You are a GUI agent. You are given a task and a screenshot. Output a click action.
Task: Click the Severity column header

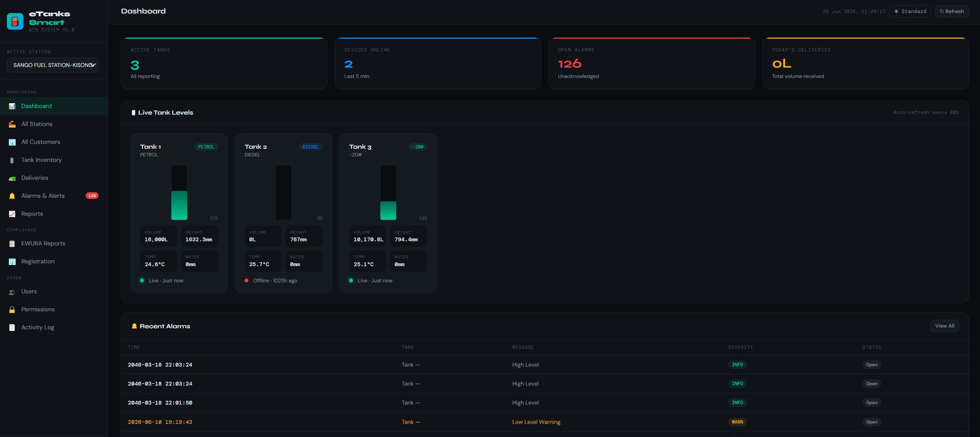pyautogui.click(x=740, y=347)
